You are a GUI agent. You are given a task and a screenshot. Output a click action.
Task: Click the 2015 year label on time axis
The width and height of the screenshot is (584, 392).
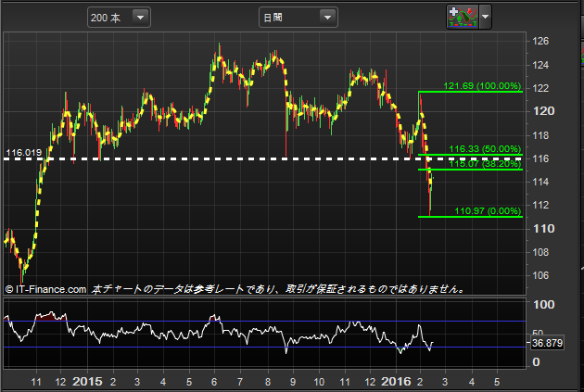click(x=87, y=382)
